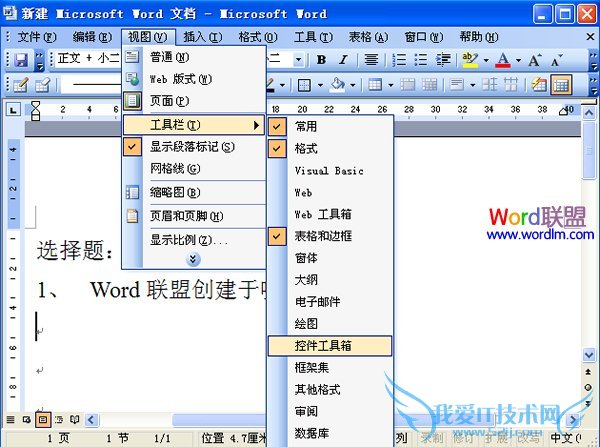
Task: Enable the Web 工具箱 toolbar
Action: 330,214
